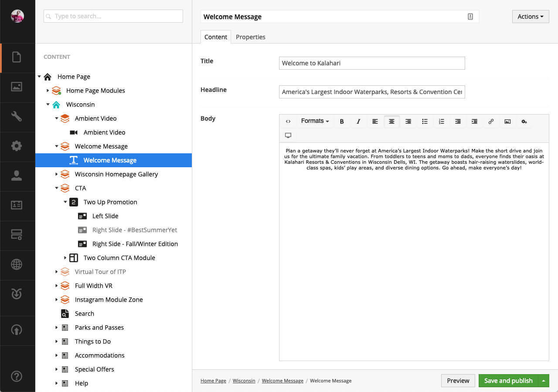This screenshot has height=392, width=558.
Task: Expand the Parks and Passes node
Action: tap(57, 328)
